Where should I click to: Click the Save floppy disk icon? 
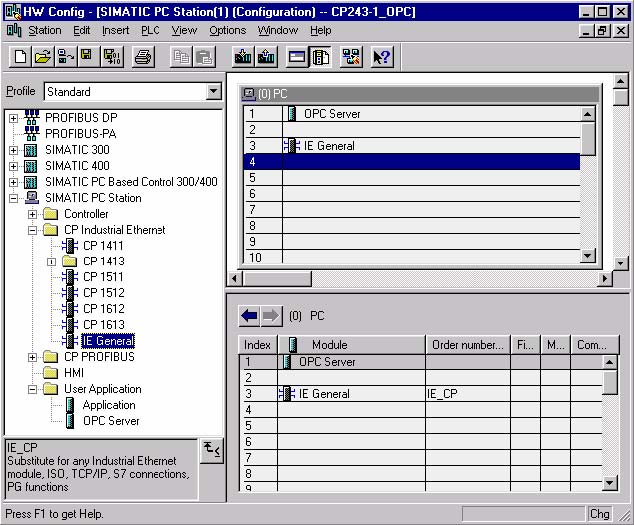[87, 57]
